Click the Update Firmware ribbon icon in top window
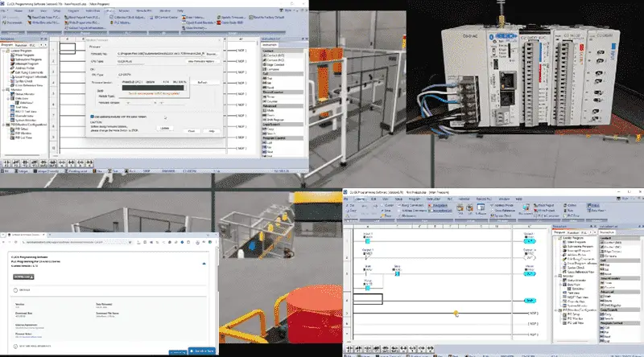The image size is (644, 357). (x=219, y=17)
